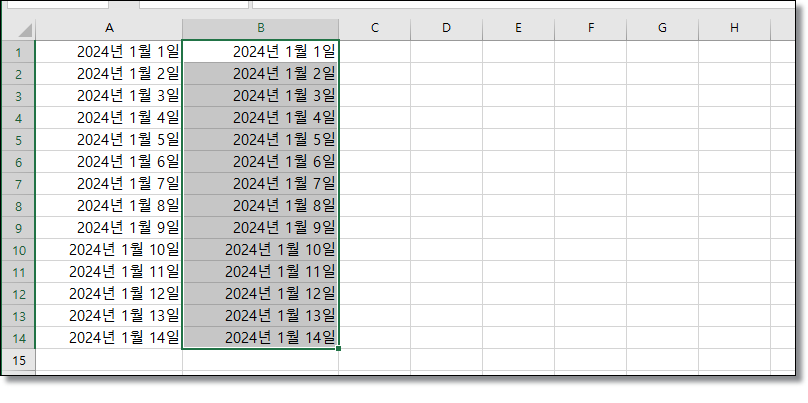808x403 pixels.
Task: Select row 11 header
Action: [x=19, y=272]
